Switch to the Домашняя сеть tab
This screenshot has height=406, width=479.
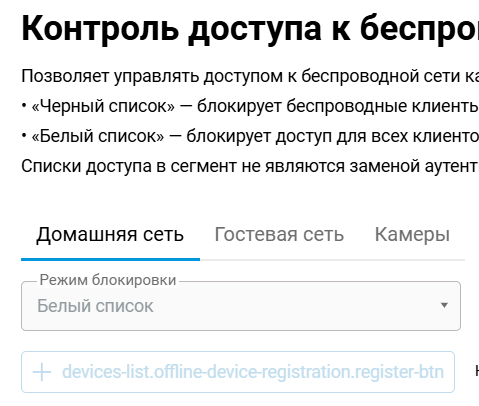tap(110, 234)
